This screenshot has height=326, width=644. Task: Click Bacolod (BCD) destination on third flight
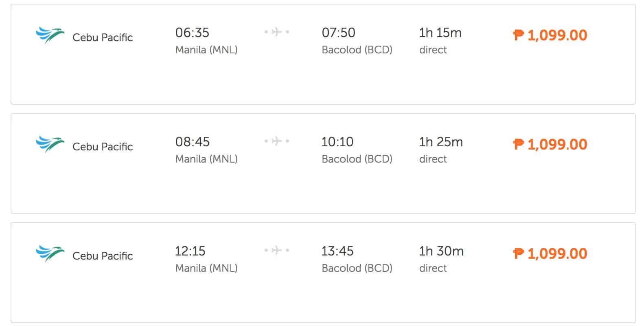[x=357, y=268]
